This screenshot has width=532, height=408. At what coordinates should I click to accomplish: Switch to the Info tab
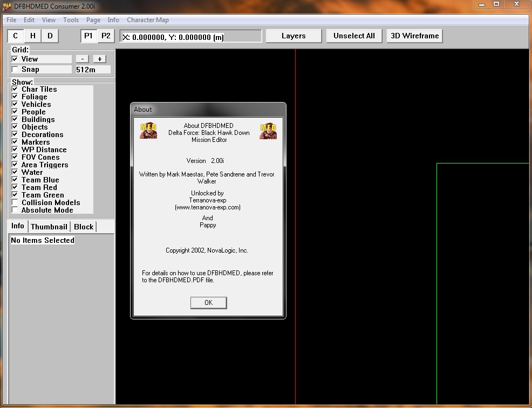18,226
